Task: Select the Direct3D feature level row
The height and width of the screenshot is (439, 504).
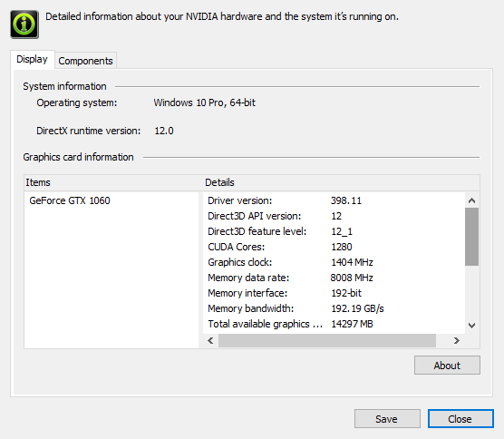Action: (334, 231)
